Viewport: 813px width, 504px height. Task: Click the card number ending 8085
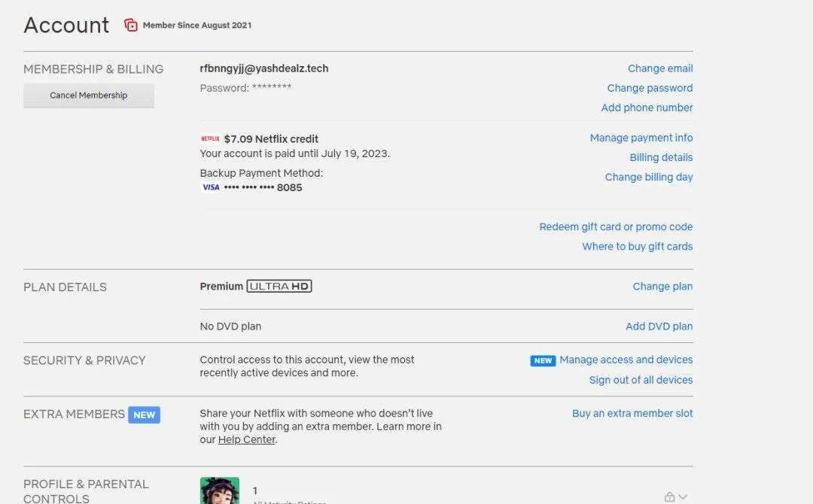click(263, 187)
